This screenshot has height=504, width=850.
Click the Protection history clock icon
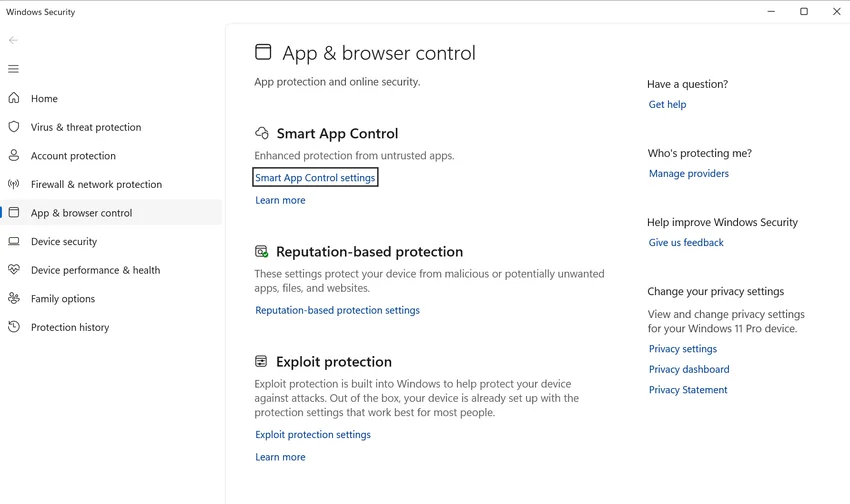pyautogui.click(x=14, y=327)
